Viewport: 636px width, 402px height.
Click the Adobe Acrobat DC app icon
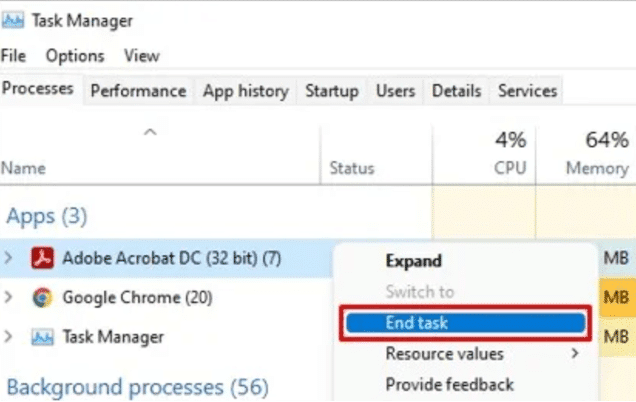pyautogui.click(x=43, y=258)
